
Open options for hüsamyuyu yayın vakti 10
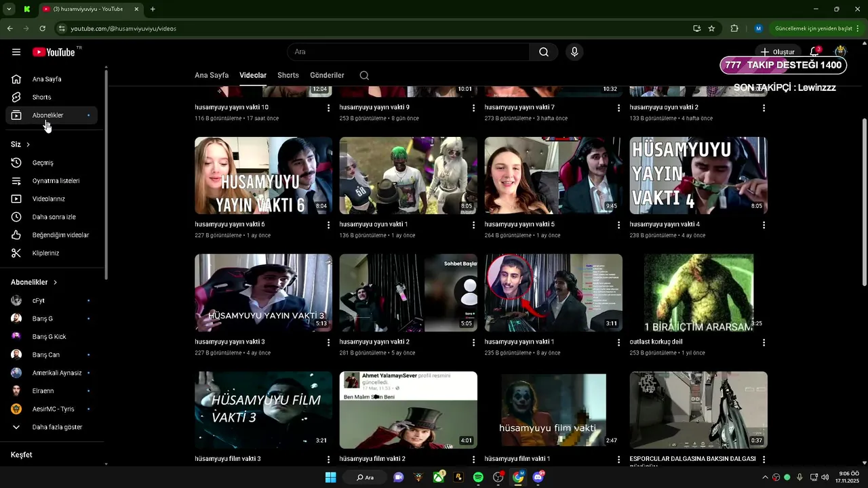[329, 108]
